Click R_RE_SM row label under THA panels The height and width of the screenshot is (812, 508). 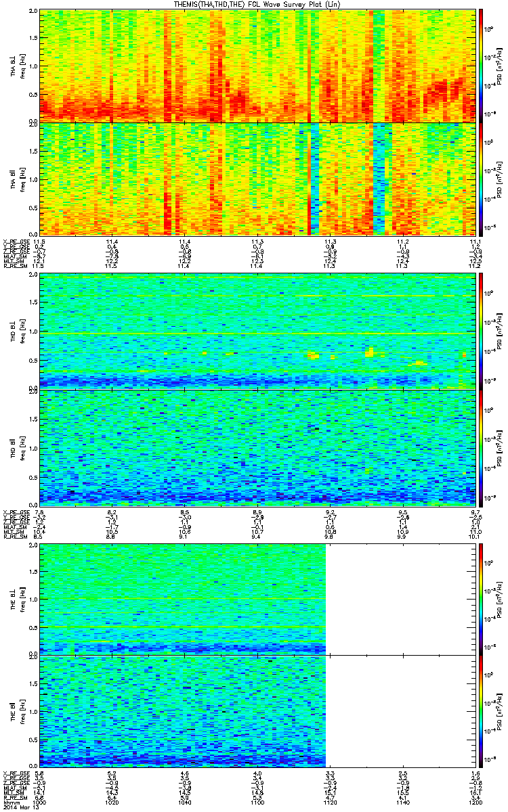pos(15,266)
